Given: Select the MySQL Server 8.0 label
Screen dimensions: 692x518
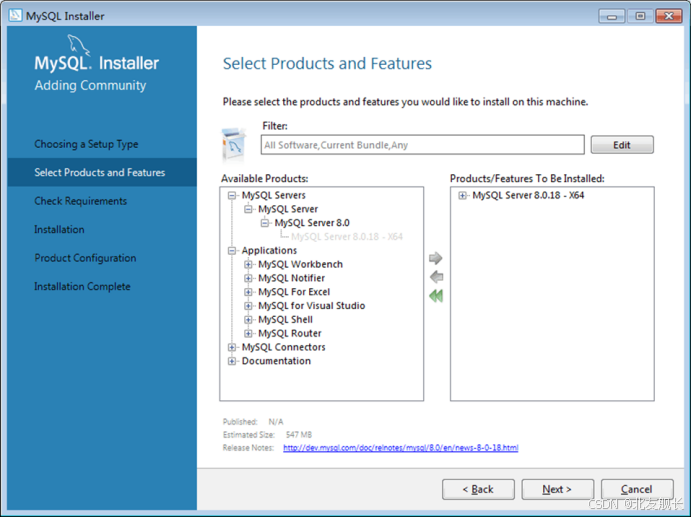Looking at the screenshot, I should (312, 223).
